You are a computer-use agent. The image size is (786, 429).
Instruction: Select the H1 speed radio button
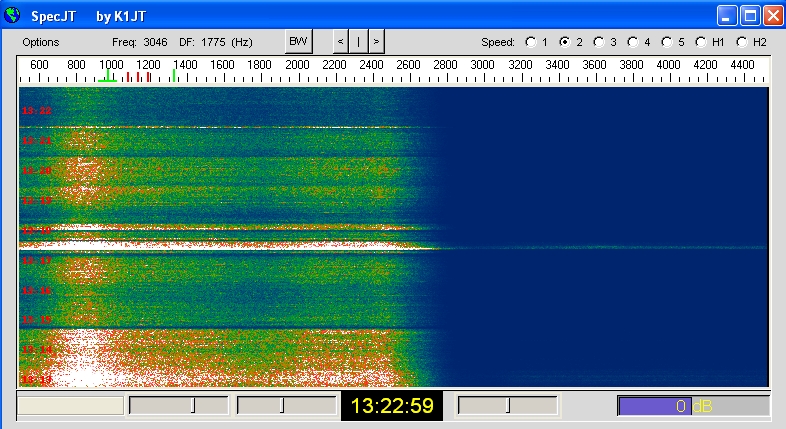point(701,42)
